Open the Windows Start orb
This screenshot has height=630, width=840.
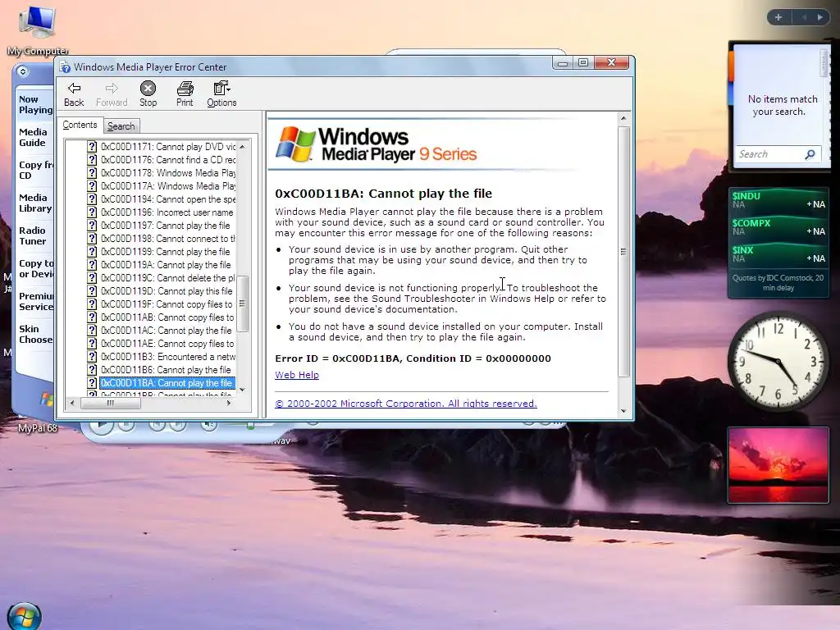click(25, 617)
